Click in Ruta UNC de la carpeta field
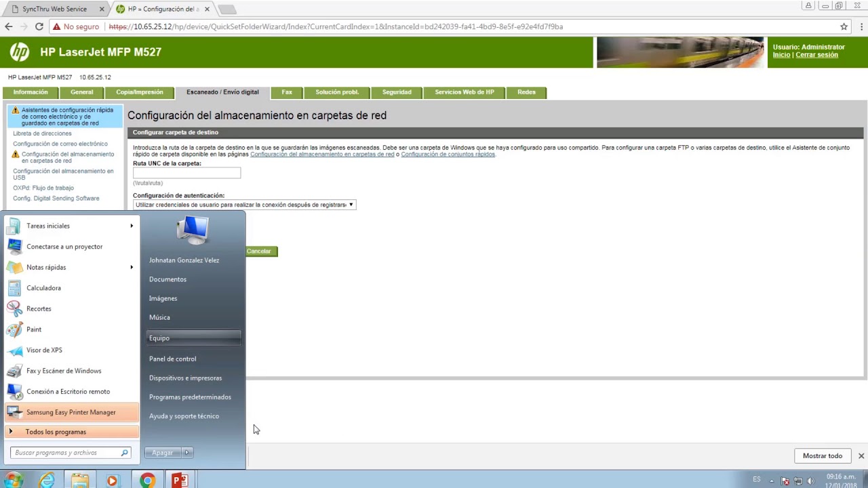 click(186, 173)
